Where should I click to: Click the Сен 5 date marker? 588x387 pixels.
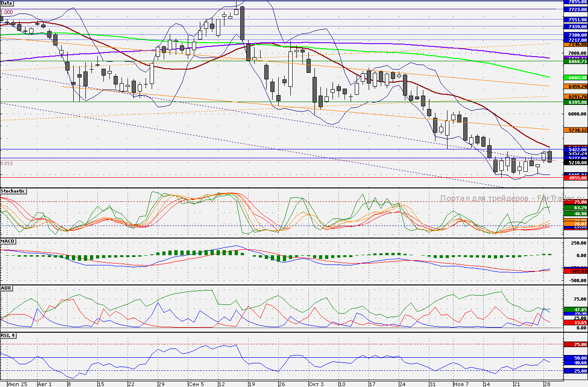[x=196, y=384]
